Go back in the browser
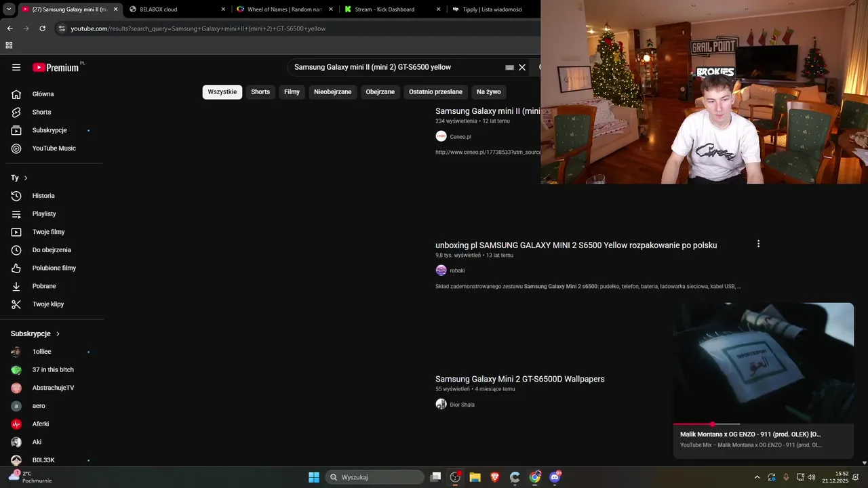Screen dimensions: 868x488 (9, 28)
